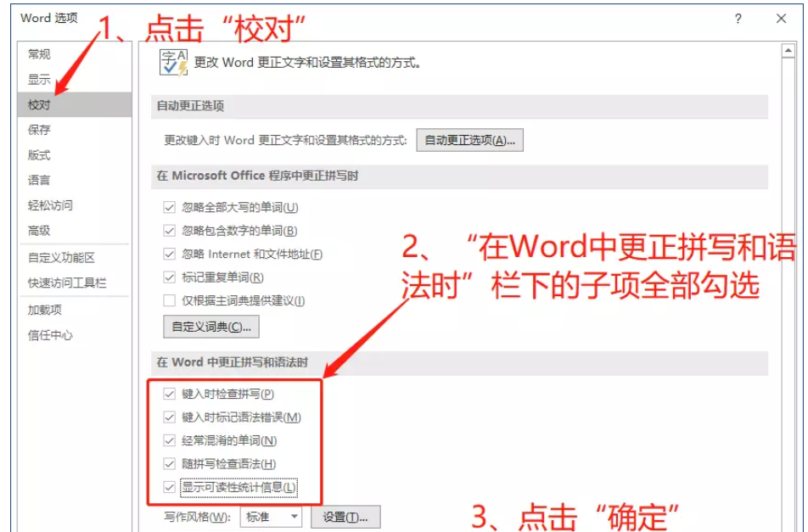
Task: Click the 更改键入时 Word 更正文字 label
Action: (285, 141)
